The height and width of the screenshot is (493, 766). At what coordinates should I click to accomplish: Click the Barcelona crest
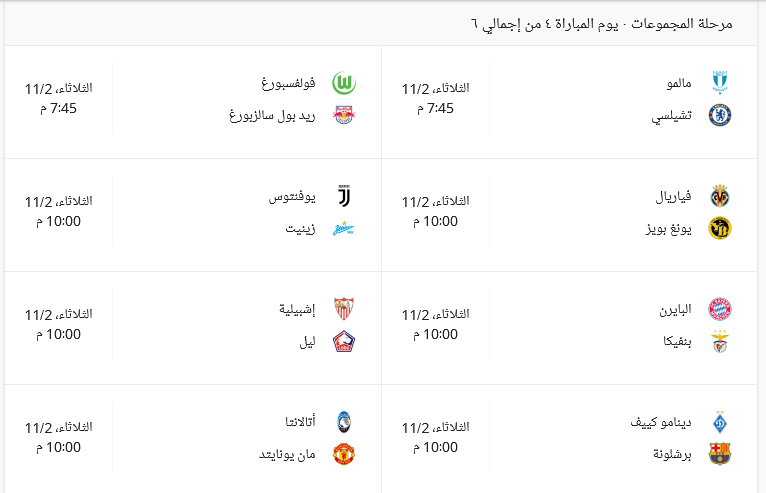tap(720, 454)
